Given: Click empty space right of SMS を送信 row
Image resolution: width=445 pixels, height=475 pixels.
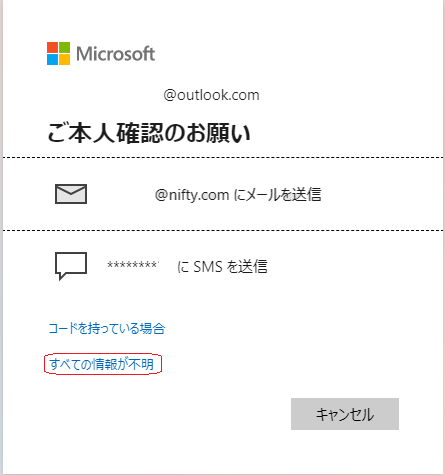Looking at the screenshot, I should click(x=353, y=266).
